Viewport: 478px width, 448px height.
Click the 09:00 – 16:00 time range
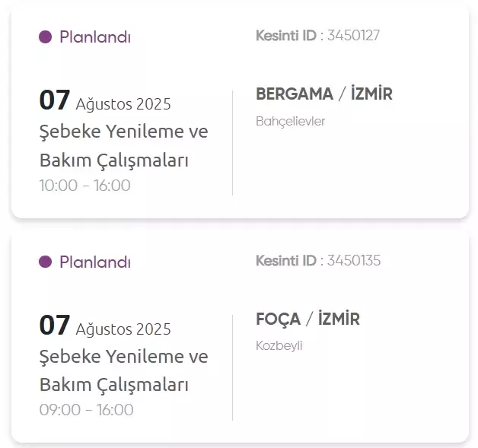click(87, 410)
